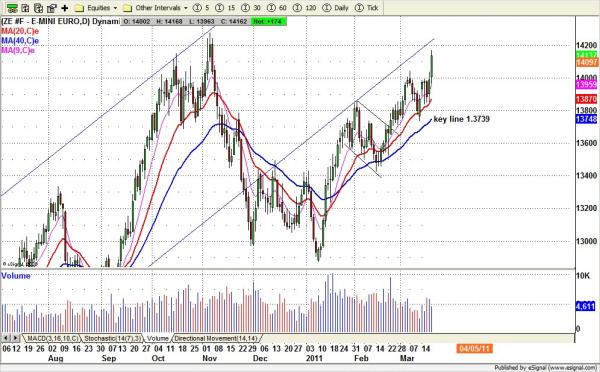Open the Equities folder dropdown
This screenshot has height=372, width=600.
coord(96,8)
